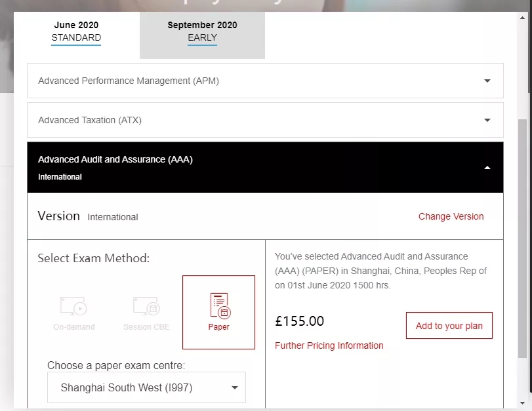Screen dimensions: 532x411
Task: Click the Advanced Taxation (ATX) title text
Action: pyautogui.click(x=90, y=121)
